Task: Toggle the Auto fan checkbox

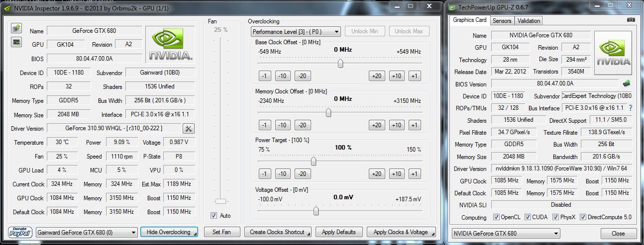Action: tap(214, 216)
